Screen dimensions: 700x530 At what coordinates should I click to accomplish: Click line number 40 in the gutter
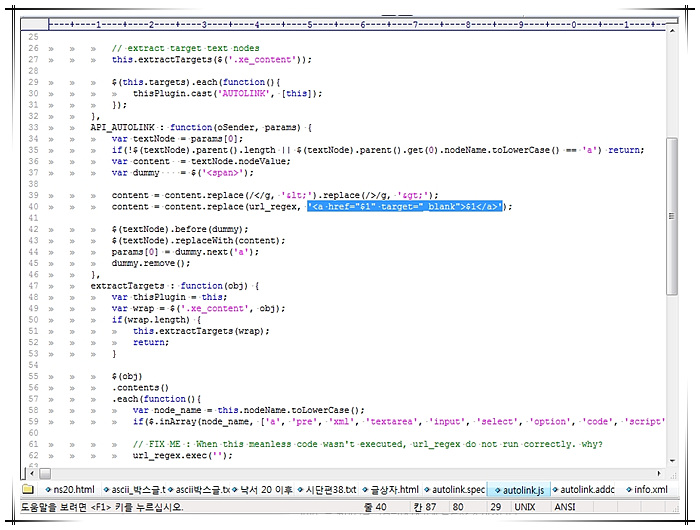point(33,206)
